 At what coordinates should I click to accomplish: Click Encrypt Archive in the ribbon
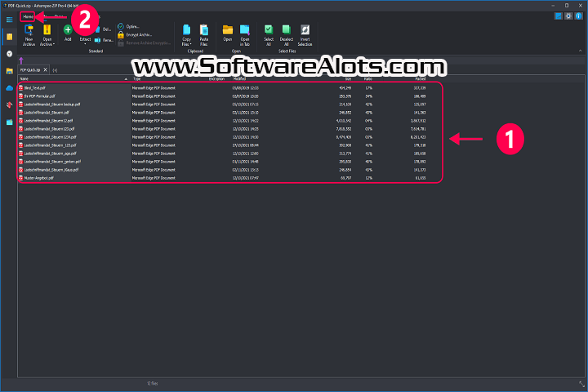click(x=135, y=34)
